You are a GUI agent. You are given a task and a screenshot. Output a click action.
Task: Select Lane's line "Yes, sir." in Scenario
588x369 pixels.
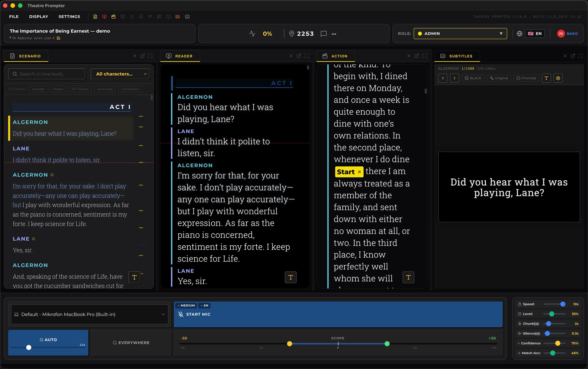pyautogui.click(x=23, y=250)
